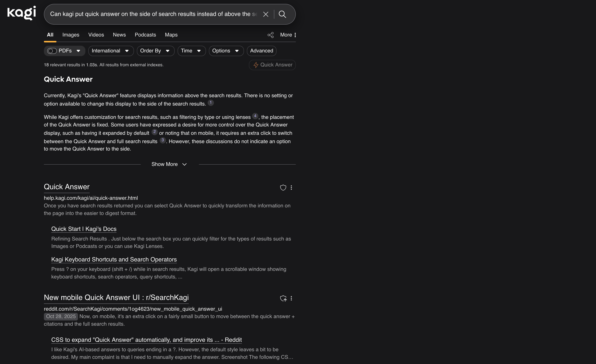Open the International region dropdown
This screenshot has width=596, height=364.
[x=111, y=51]
